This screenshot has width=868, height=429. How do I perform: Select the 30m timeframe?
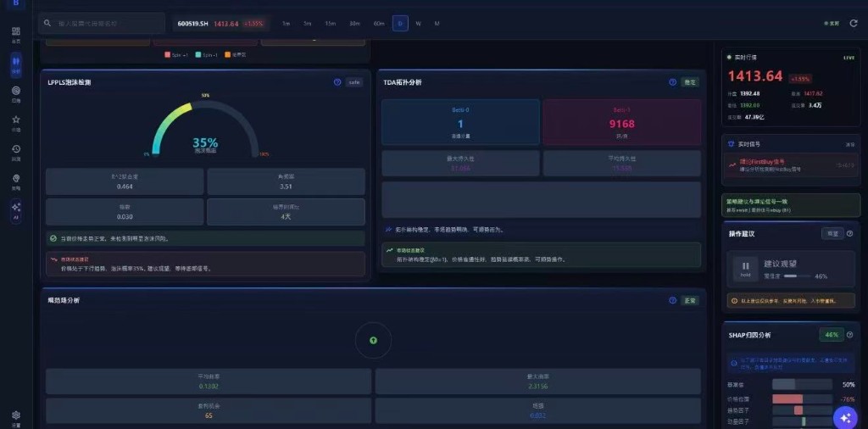click(354, 23)
